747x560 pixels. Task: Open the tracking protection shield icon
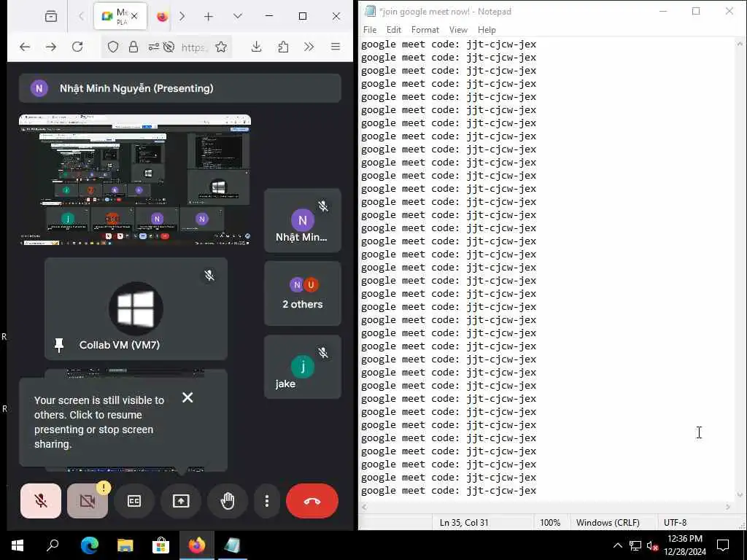tap(113, 47)
